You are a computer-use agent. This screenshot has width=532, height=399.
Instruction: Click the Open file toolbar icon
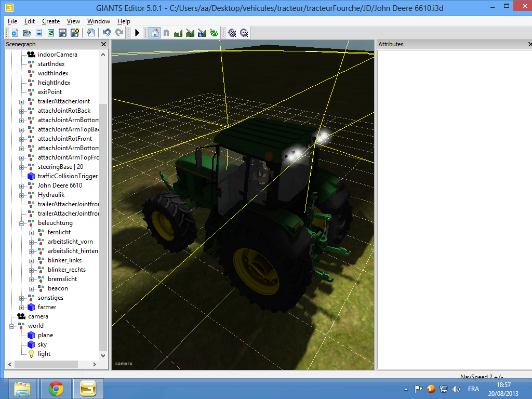click(x=27, y=33)
